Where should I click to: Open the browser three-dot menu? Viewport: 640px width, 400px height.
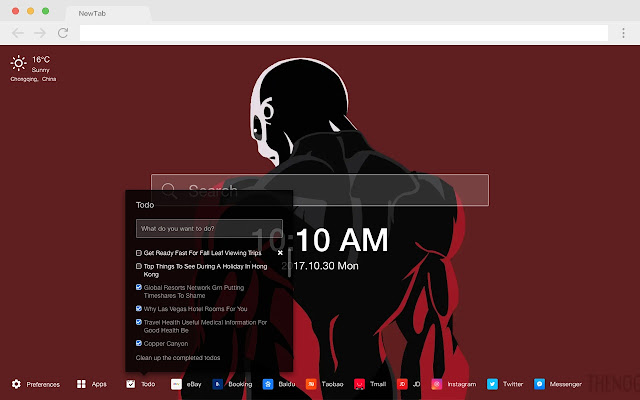coord(623,33)
